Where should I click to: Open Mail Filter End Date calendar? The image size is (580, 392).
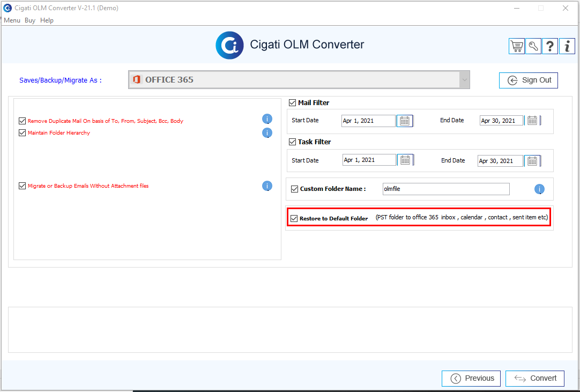tap(532, 121)
